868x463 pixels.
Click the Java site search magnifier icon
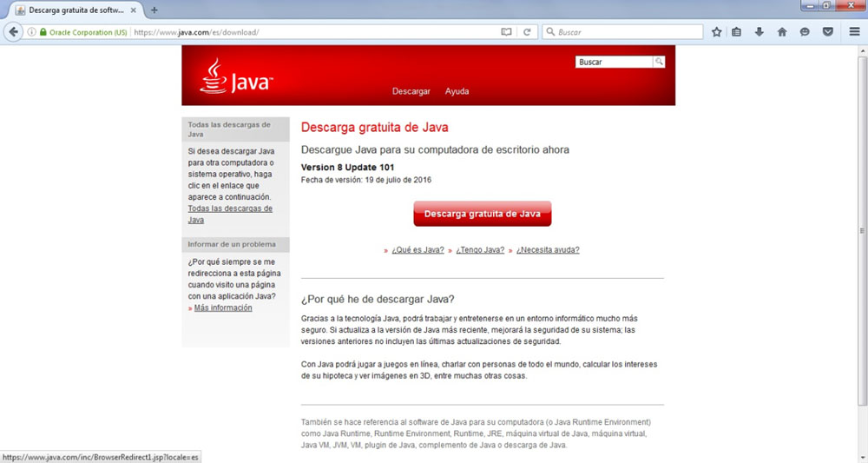pos(659,62)
